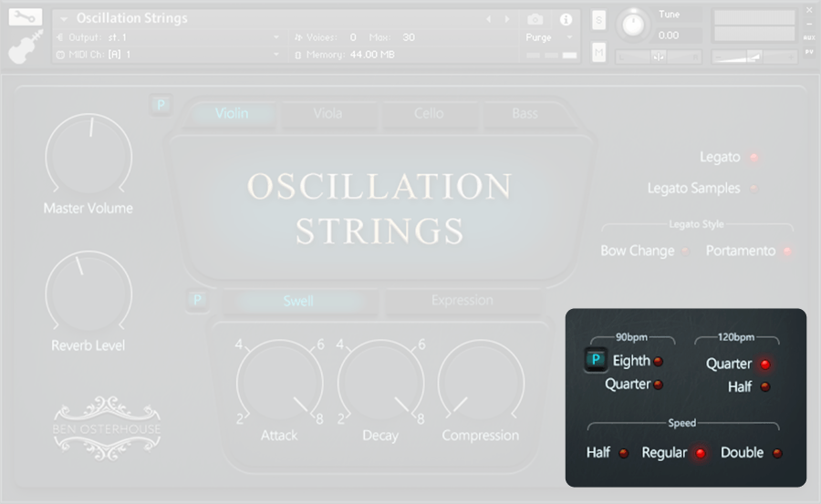Click the P button next to Eighth
Image resolution: width=821 pixels, height=504 pixels.
point(596,360)
